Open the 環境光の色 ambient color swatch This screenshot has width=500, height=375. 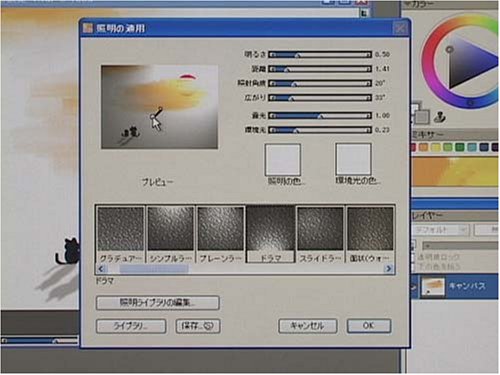tap(353, 159)
